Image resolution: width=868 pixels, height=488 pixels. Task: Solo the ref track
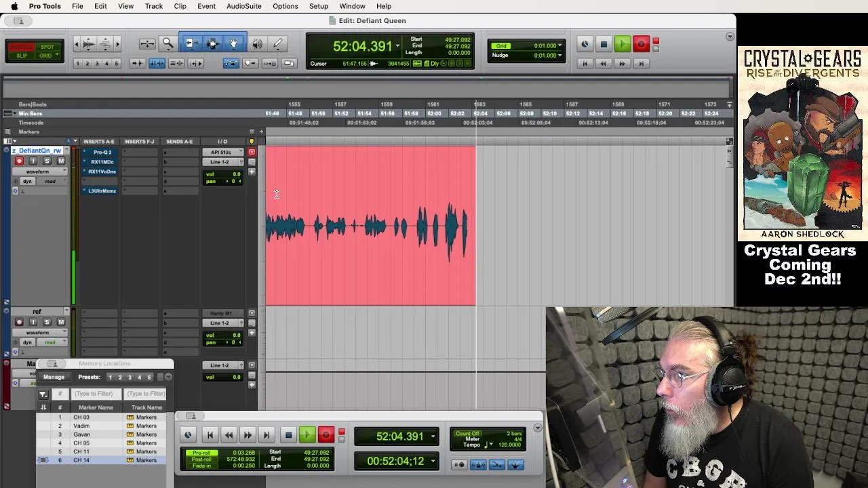[47, 322]
